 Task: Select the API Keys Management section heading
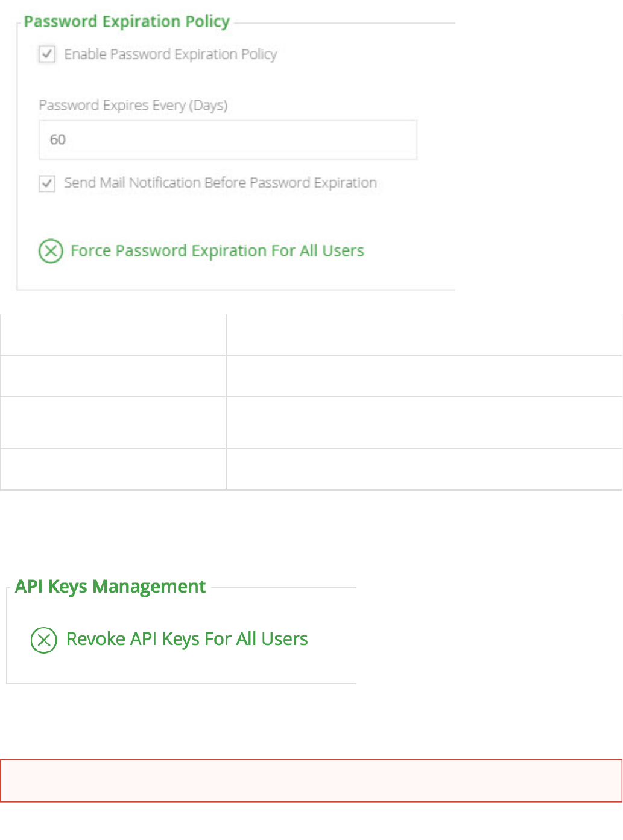[110, 587]
